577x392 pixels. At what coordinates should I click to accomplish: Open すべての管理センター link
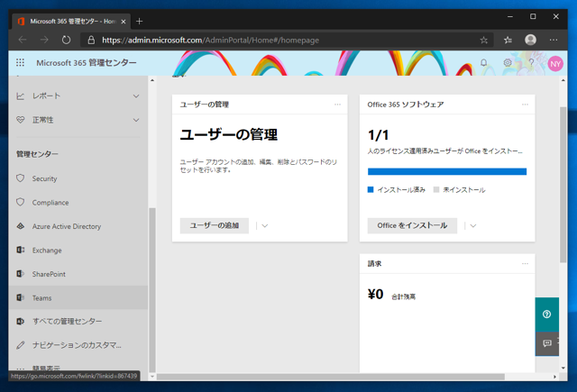[x=67, y=322]
